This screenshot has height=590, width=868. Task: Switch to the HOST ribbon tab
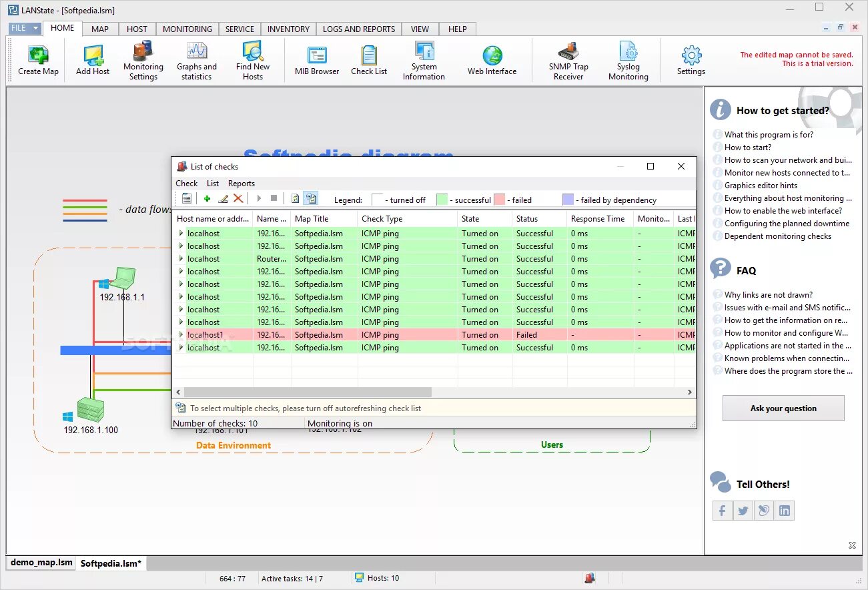pyautogui.click(x=137, y=29)
